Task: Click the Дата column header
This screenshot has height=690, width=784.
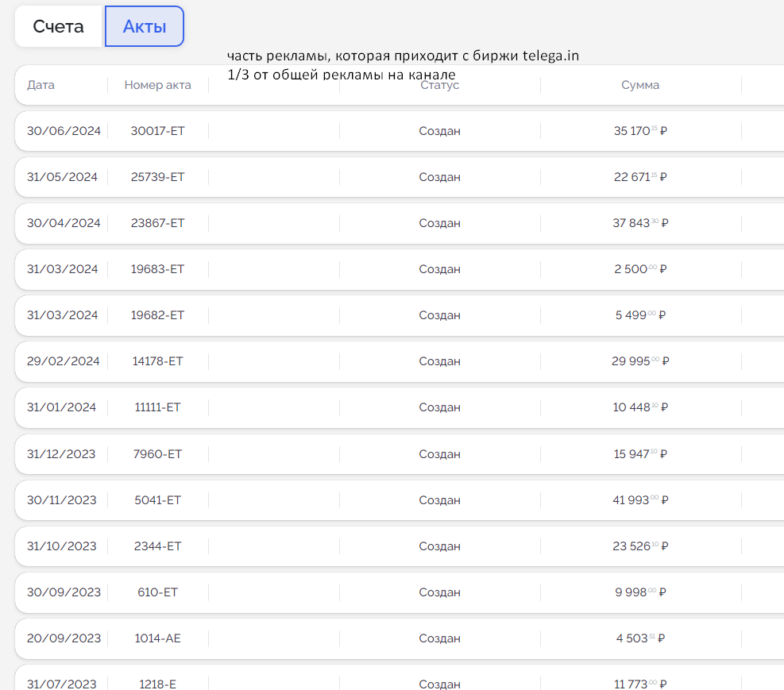Action: pyautogui.click(x=41, y=85)
